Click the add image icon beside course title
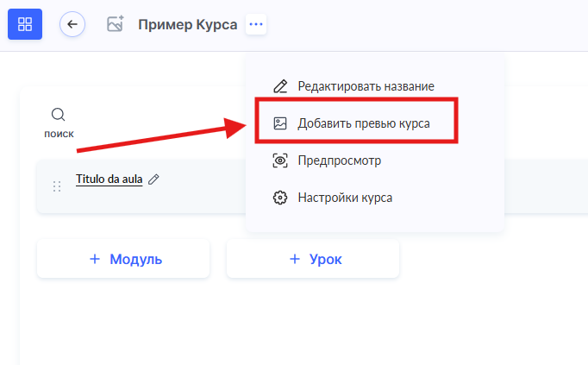 coord(116,24)
